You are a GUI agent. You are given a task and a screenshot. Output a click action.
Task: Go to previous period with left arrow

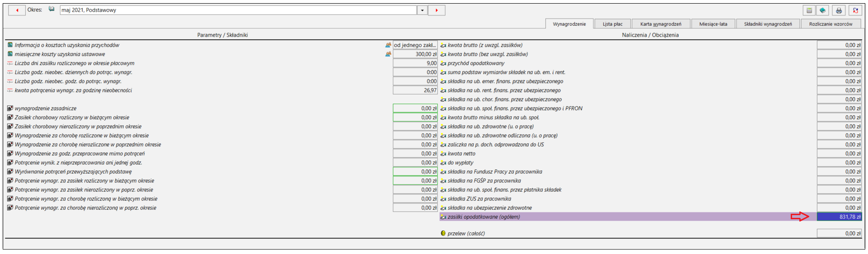point(17,10)
